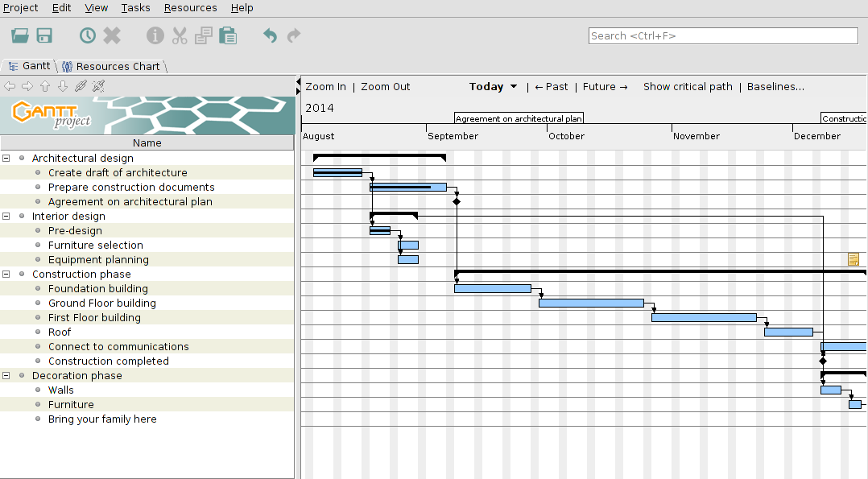
Task: Click the Resources Chart tab people icon
Action: click(x=67, y=67)
